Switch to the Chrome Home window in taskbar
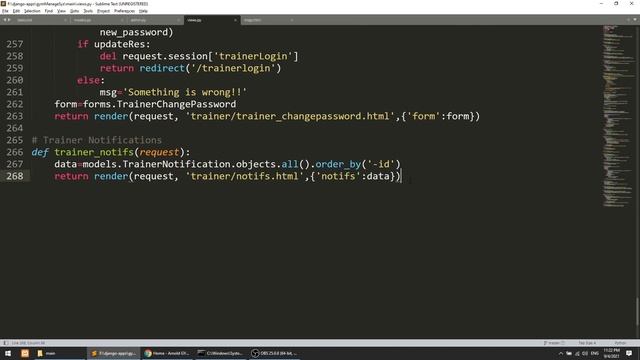640x360 pixels. pos(167,353)
